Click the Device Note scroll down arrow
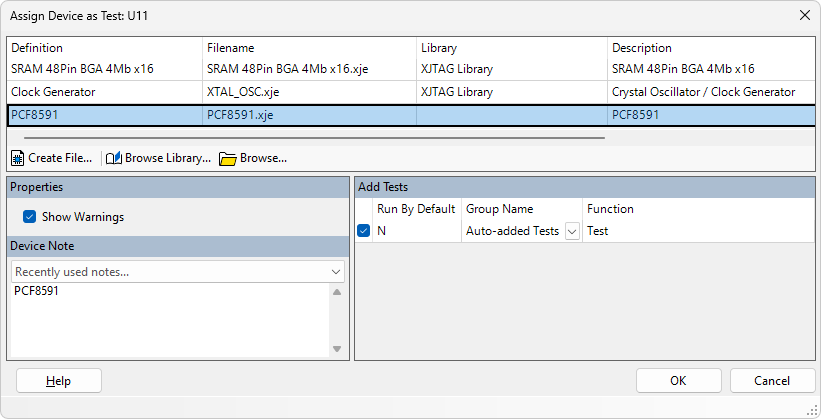Image resolution: width=821 pixels, height=419 pixels. point(337,349)
